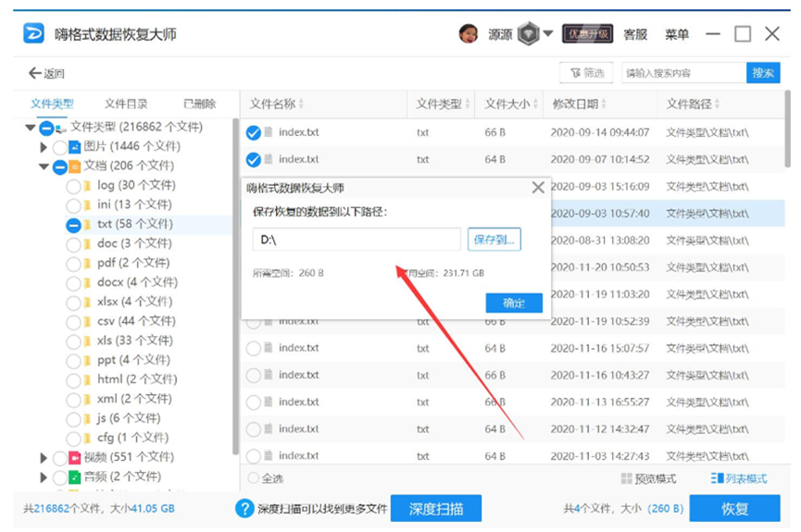The image size is (801, 532).
Task: Close the save path dialog
Action: click(x=538, y=188)
